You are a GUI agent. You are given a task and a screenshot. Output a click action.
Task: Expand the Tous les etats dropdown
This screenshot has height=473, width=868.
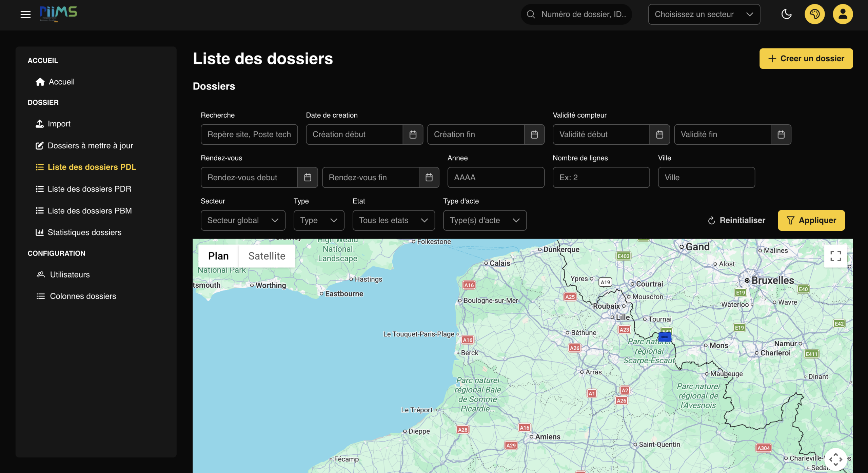393,221
